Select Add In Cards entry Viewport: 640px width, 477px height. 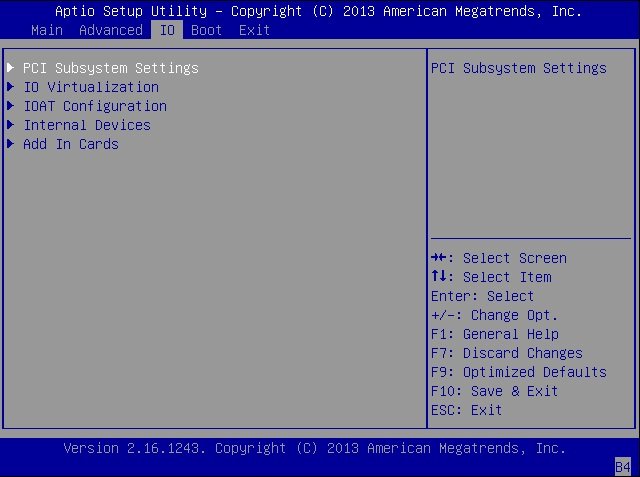[71, 144]
